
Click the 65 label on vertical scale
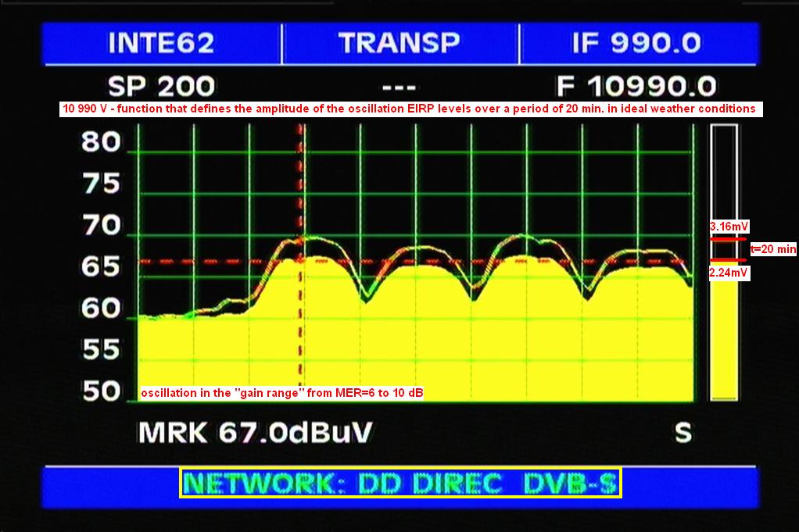click(x=101, y=267)
